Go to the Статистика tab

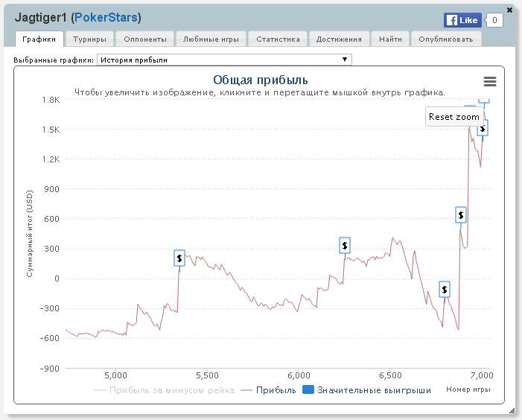[x=278, y=39]
